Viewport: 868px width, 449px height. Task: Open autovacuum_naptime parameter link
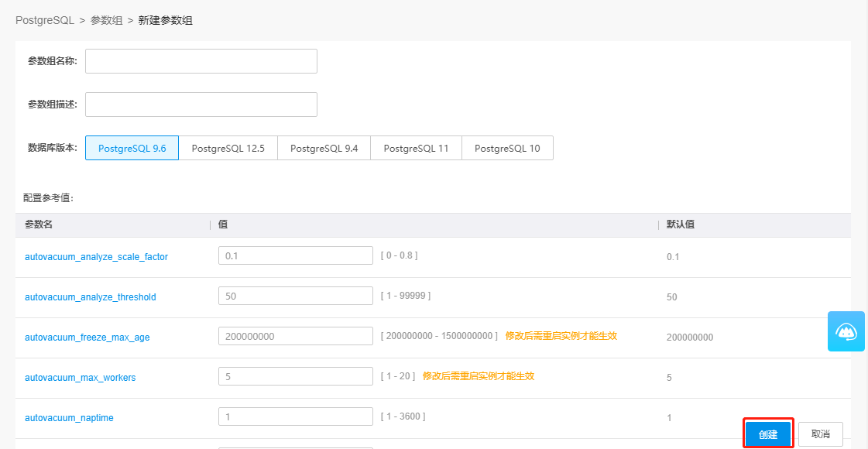click(x=69, y=418)
